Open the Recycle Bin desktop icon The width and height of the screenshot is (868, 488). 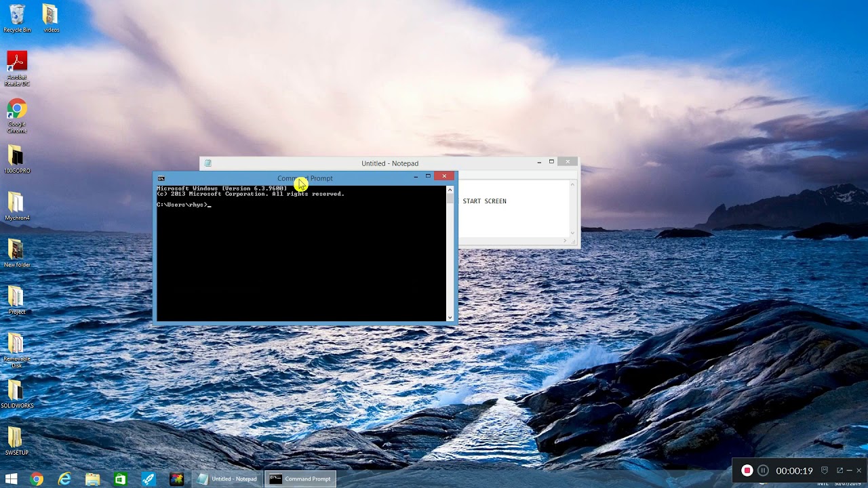point(17,18)
